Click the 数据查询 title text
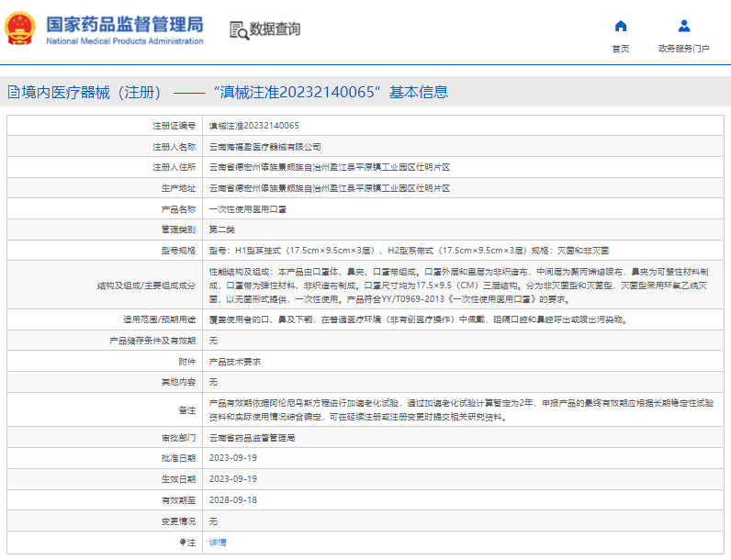The height and width of the screenshot is (560, 731). 276,28
